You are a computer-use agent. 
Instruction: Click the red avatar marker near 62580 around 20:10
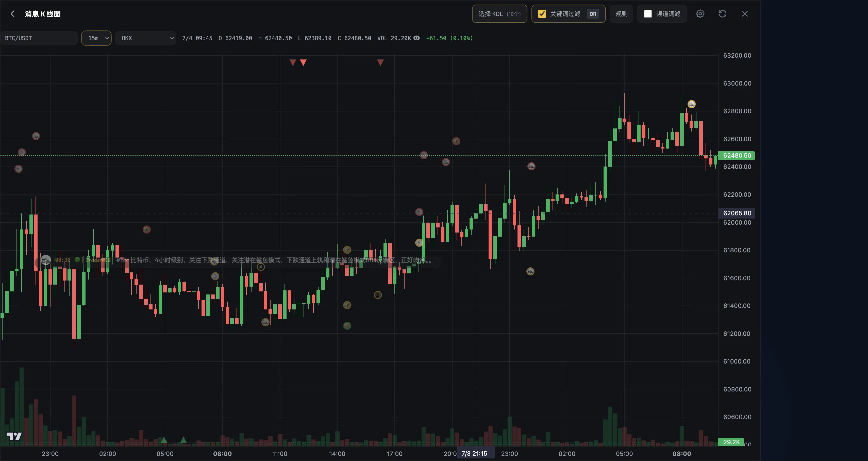pyautogui.click(x=456, y=141)
